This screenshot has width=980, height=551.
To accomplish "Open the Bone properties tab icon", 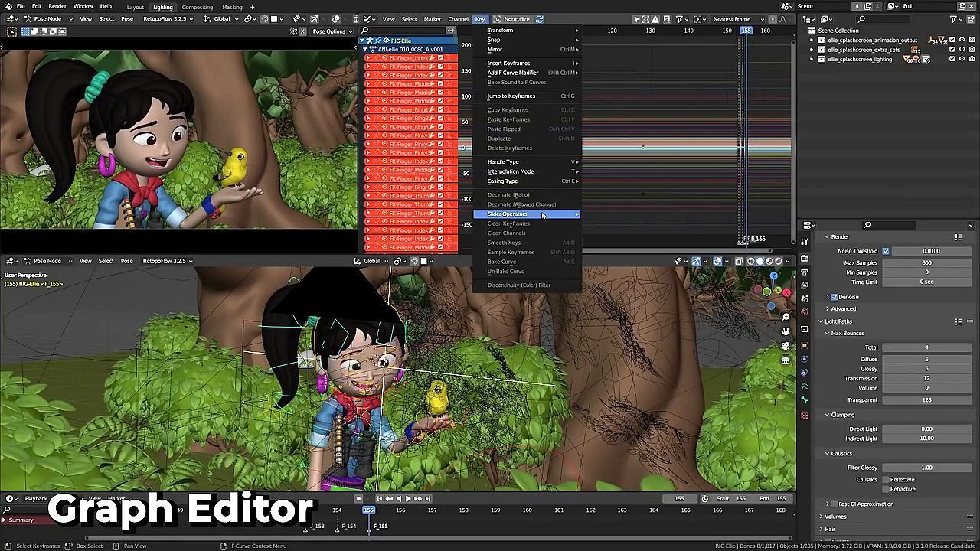I will pos(805,399).
